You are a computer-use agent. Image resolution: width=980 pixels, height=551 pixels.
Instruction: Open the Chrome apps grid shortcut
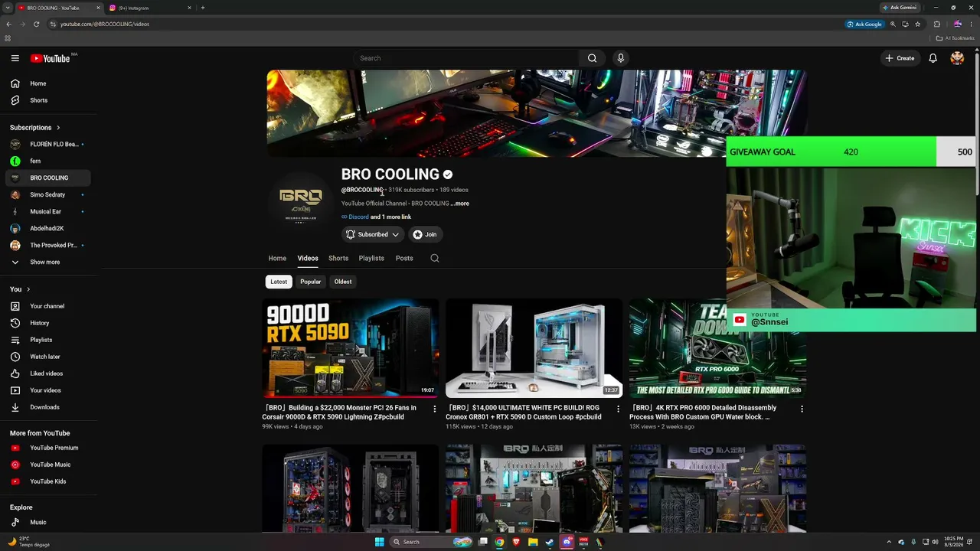coord(8,38)
